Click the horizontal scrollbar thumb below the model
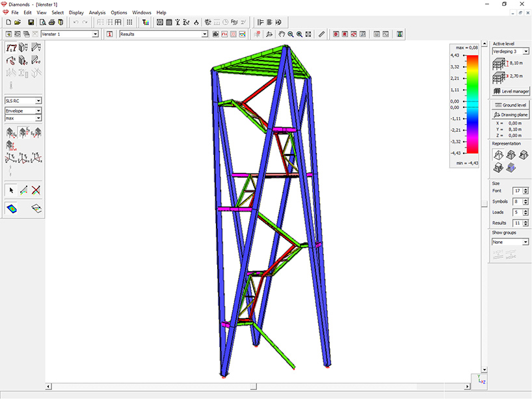 coord(254,387)
